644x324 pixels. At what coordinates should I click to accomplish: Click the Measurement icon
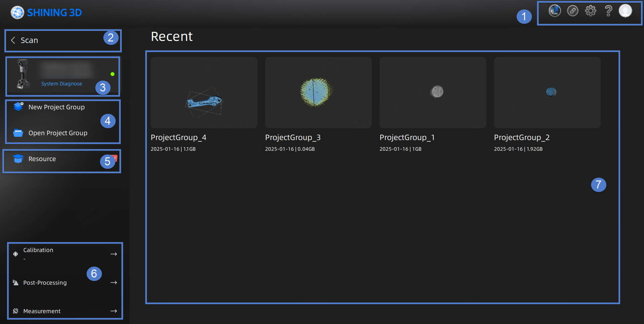point(15,311)
